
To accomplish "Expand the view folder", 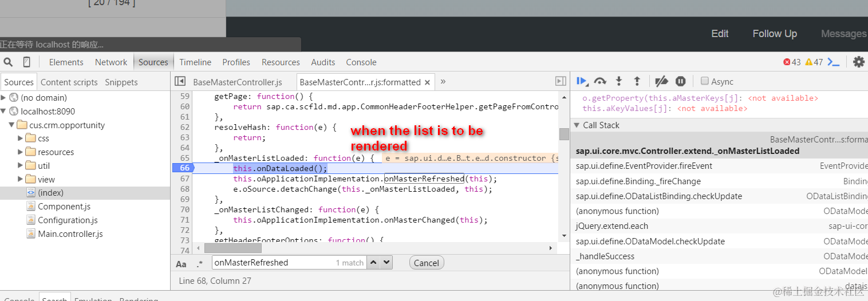I will [21, 180].
